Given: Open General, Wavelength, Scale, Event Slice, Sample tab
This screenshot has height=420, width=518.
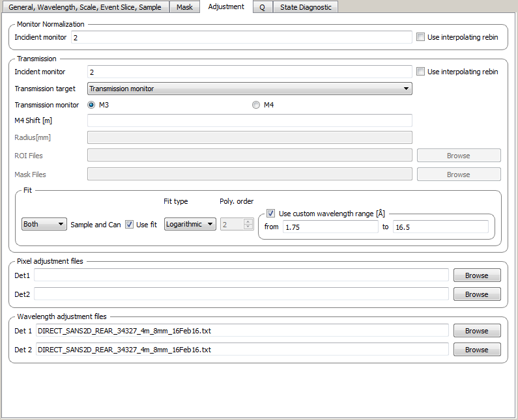Looking at the screenshot, I should pos(85,7).
